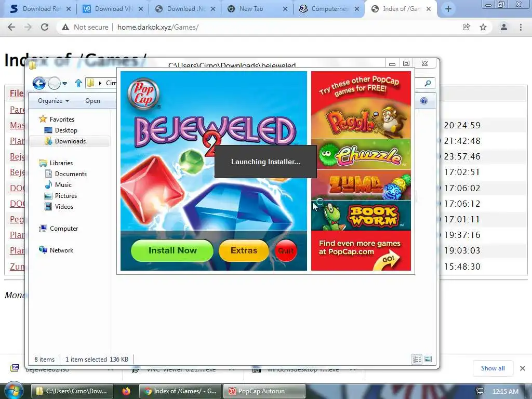Open the Extras button in PopCap Autorun

[x=244, y=250]
